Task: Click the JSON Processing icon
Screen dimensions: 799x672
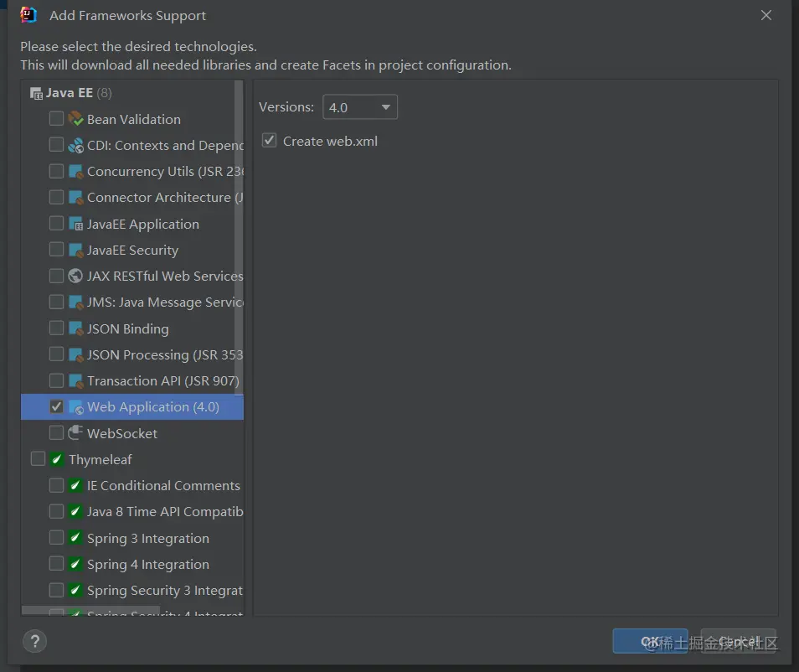Action: [75, 354]
